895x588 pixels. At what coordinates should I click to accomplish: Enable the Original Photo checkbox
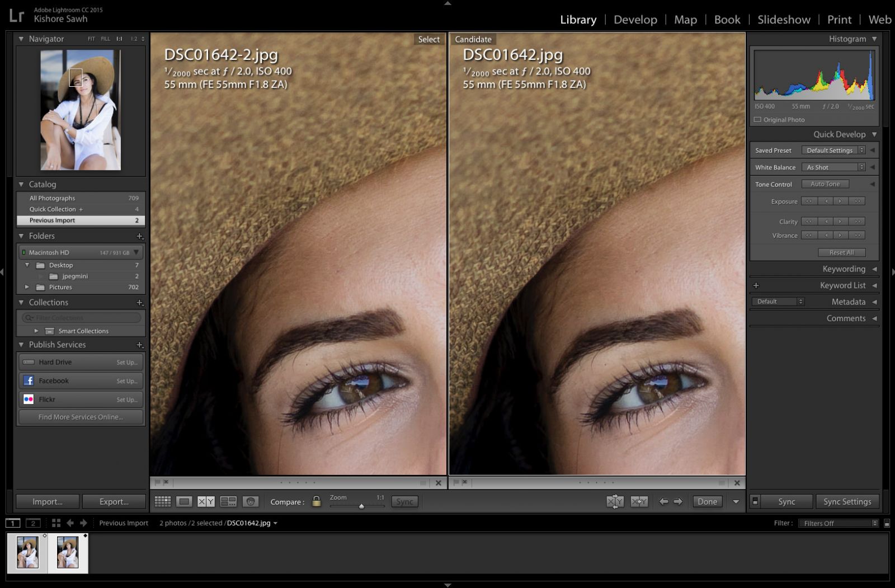coord(757,120)
